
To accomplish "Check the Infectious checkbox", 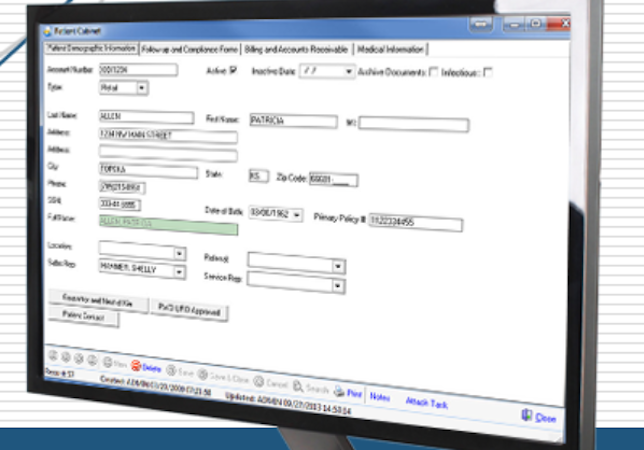I will [488, 73].
